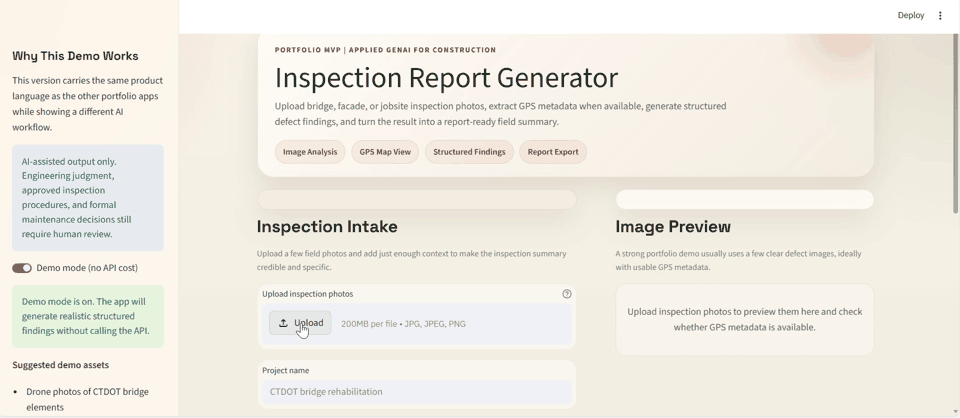Click the help icon for Upload inspection photos
Image resolution: width=960 pixels, height=418 pixels.
pyautogui.click(x=567, y=294)
